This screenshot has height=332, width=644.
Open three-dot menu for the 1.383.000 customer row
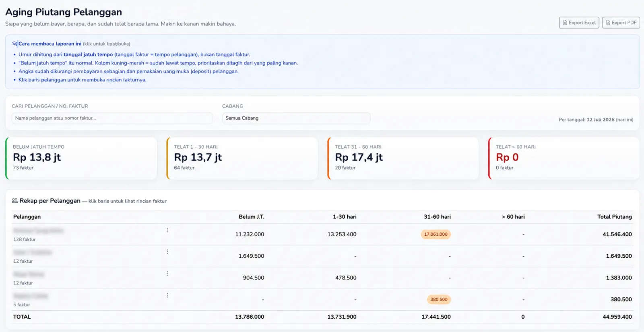[x=167, y=274]
